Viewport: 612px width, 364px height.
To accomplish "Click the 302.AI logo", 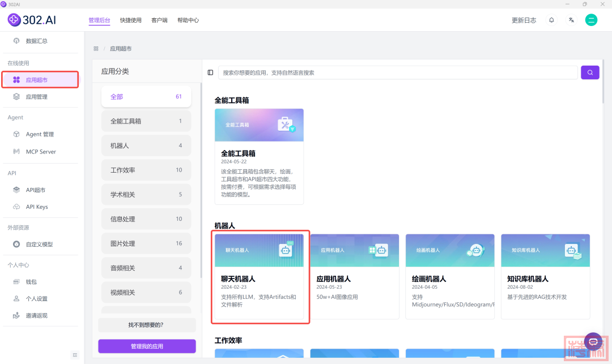I will 32,19.
